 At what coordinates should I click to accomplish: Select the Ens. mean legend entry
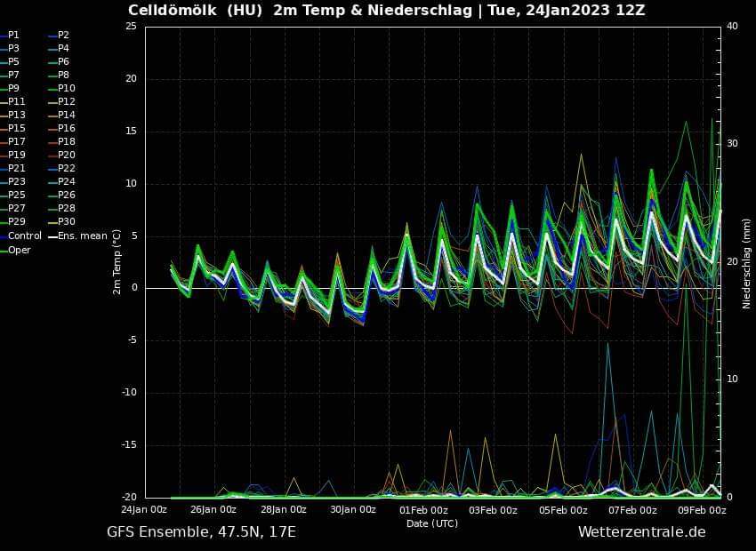83,236
